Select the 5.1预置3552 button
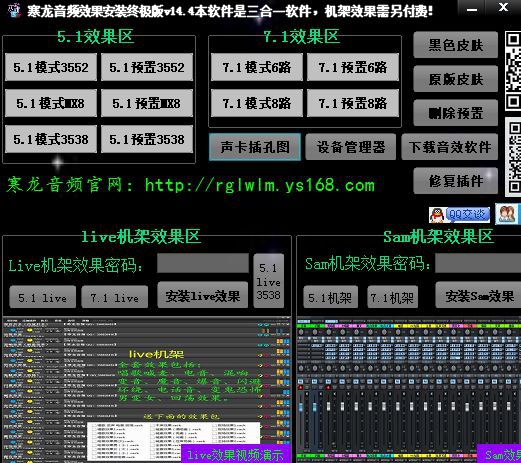521x463 pixels. pos(147,67)
